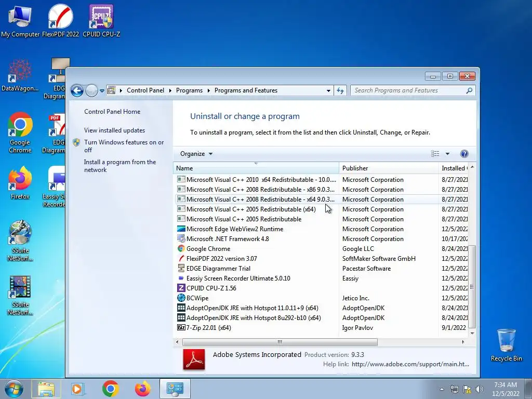Expand the arrow after Control Panel breadcrumb
The width and height of the screenshot is (532, 399).
click(169, 90)
